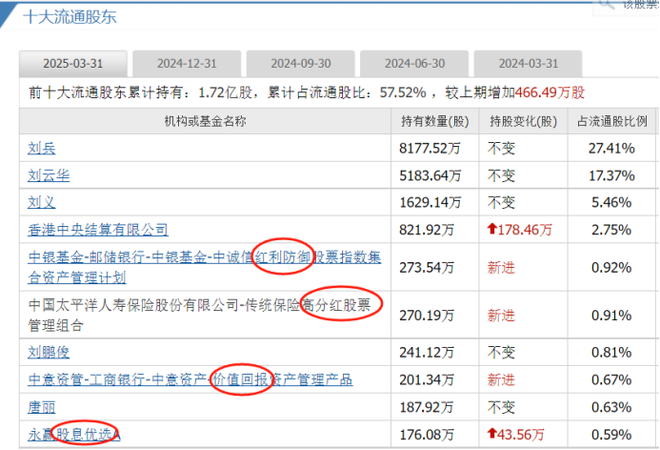The image size is (660, 450).
Task: Open the 中银基金-邮储银行 asset plan link
Action: (205, 267)
